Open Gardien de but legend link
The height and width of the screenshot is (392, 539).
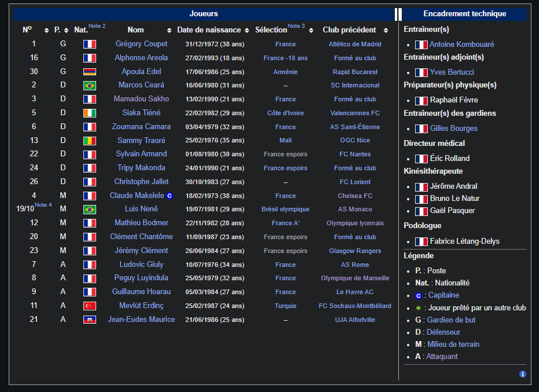click(x=451, y=320)
